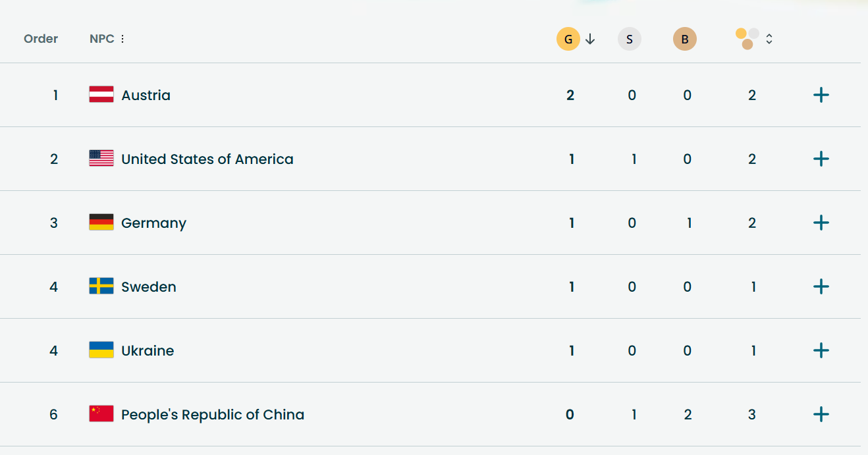868x455 pixels.
Task: Toggle gold sort direction arrow
Action: point(590,40)
